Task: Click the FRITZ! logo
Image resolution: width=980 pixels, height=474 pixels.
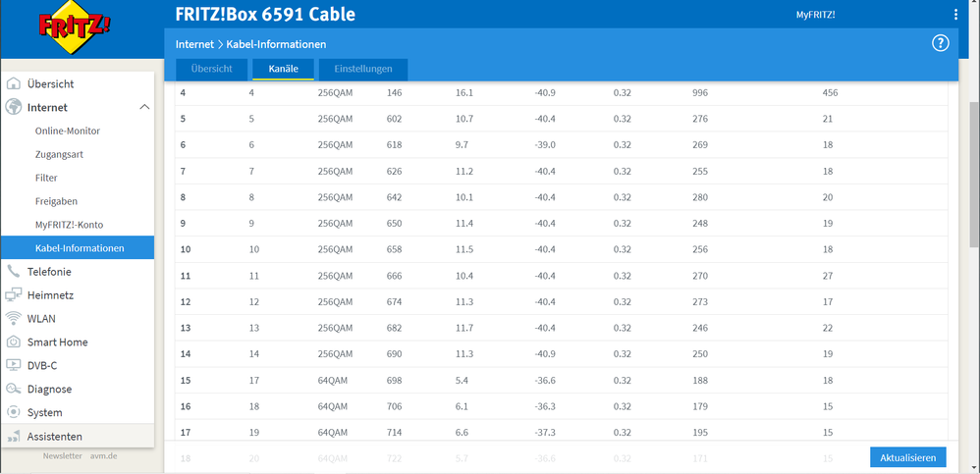Action: [x=75, y=28]
